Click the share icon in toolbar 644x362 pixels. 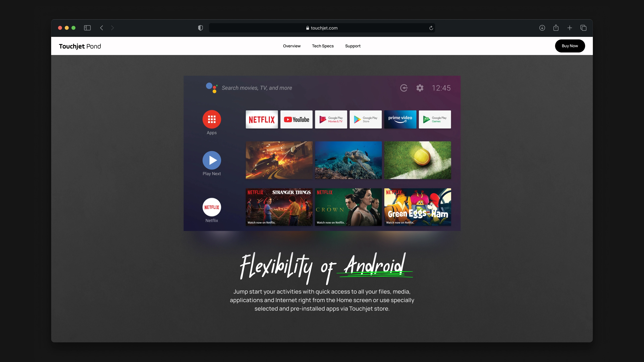(x=556, y=28)
